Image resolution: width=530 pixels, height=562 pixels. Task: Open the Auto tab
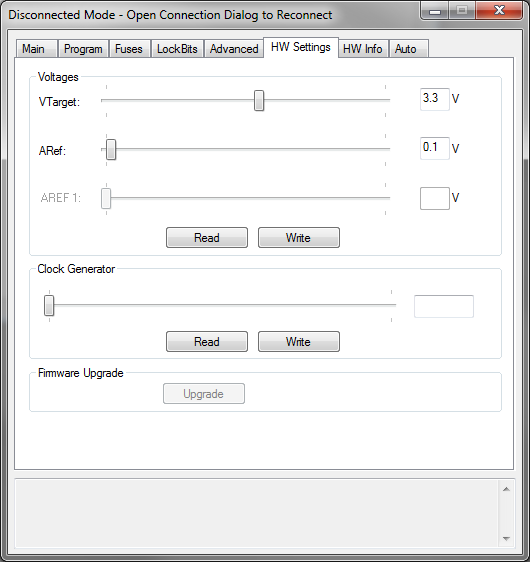(x=409, y=49)
